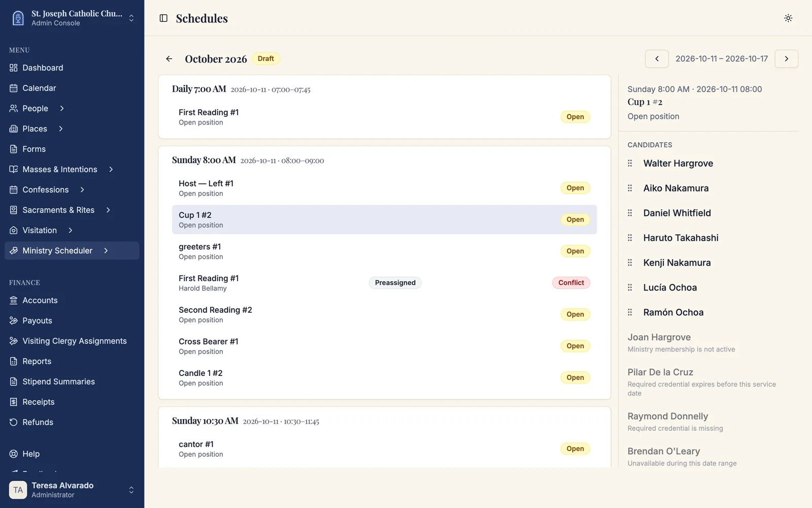Select candidate Kenji Nakamura
This screenshot has width=812, height=508.
pos(676,263)
